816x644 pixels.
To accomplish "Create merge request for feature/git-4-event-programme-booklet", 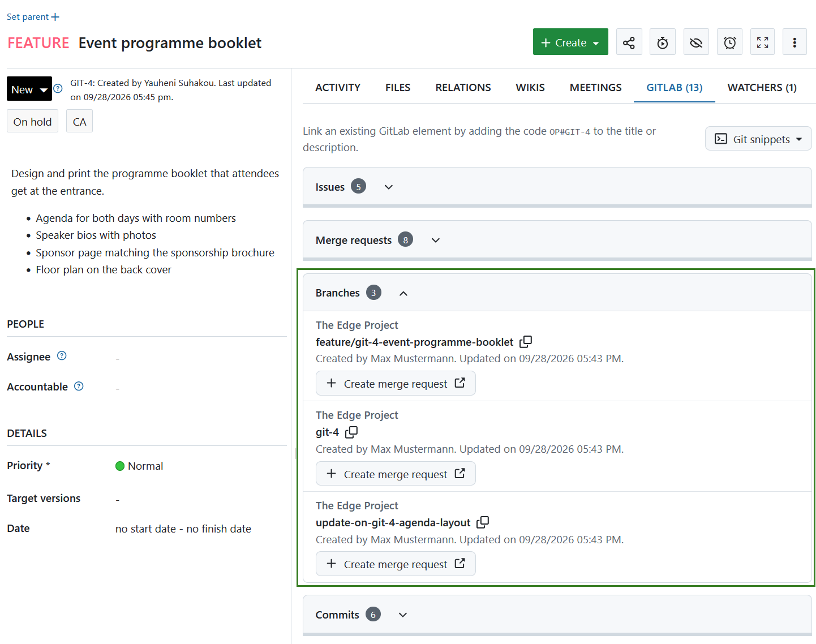I will point(396,383).
